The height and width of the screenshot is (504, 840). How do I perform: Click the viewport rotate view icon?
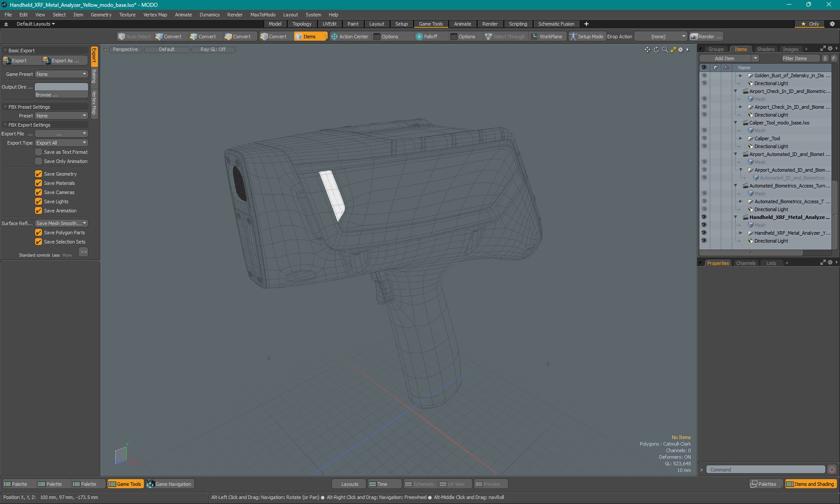click(656, 49)
